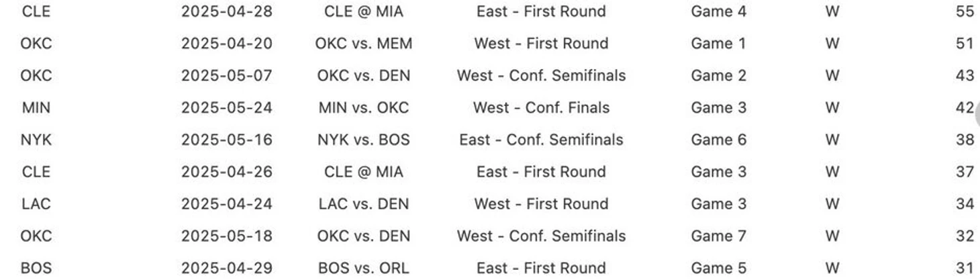Screen dimensions: 980x280
Task: Click the 2025-05-24 date cell
Action: point(227,108)
